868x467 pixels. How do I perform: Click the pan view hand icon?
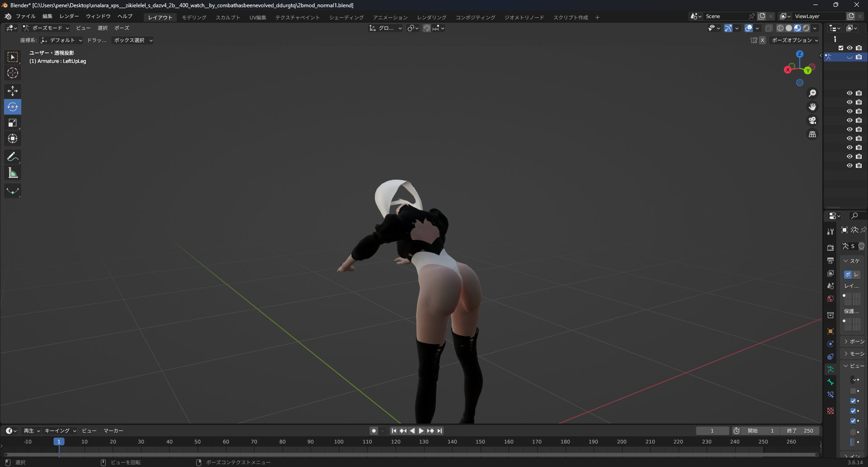812,107
